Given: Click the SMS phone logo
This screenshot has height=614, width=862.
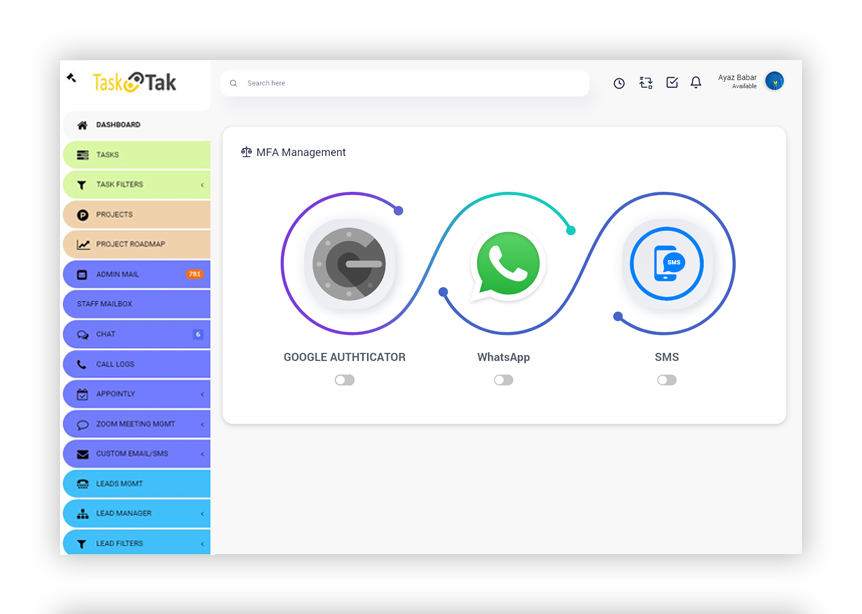Looking at the screenshot, I should (666, 263).
